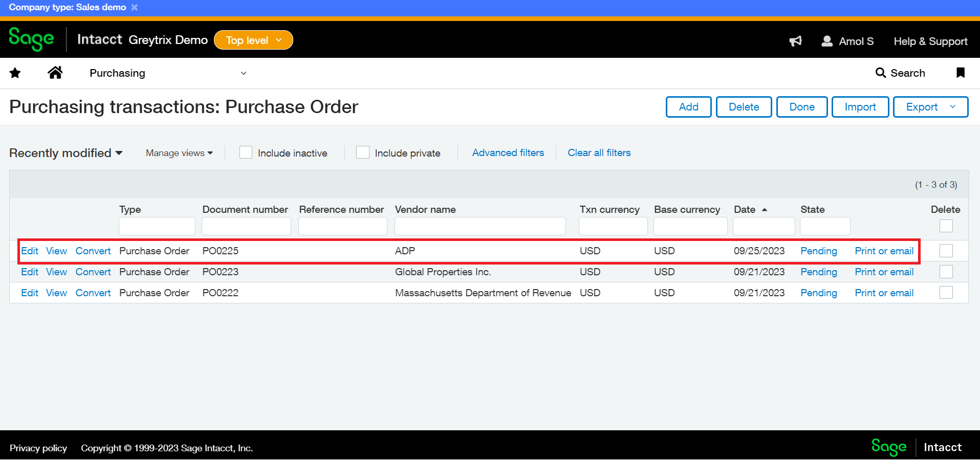Screen dimensions: 980x462
Task: Focus the Document number filter field
Action: (x=246, y=226)
